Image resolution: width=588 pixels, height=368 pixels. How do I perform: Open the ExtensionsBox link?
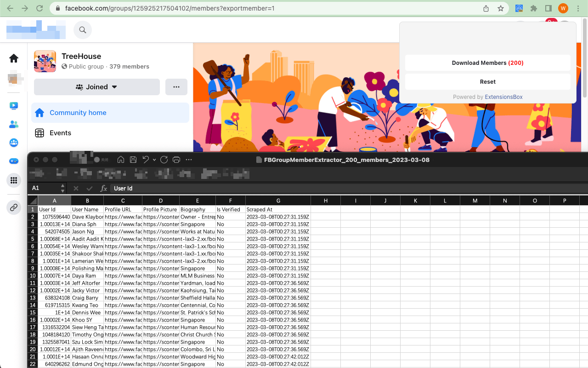click(503, 97)
